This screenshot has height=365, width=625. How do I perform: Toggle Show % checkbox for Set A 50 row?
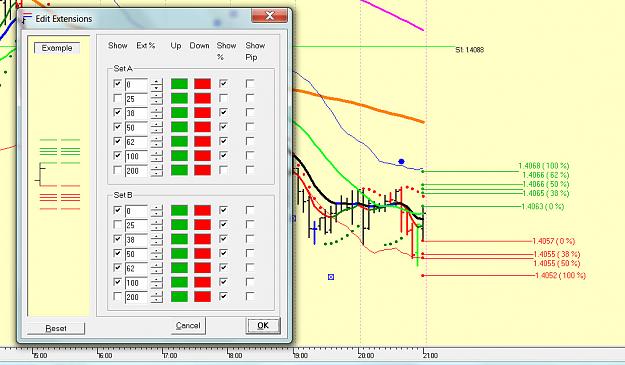224,127
